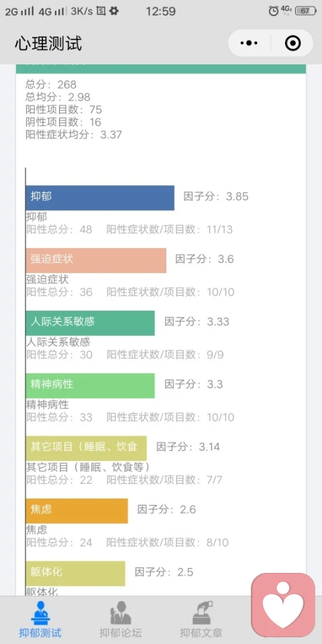Open the pink heart floating icon
Image resolution: width=322 pixels, height=644 pixels.
pos(283,605)
